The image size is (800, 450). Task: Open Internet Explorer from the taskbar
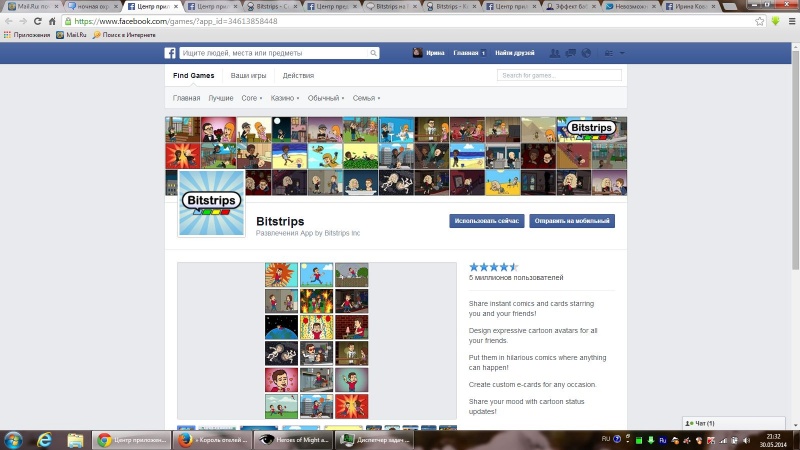(45, 440)
